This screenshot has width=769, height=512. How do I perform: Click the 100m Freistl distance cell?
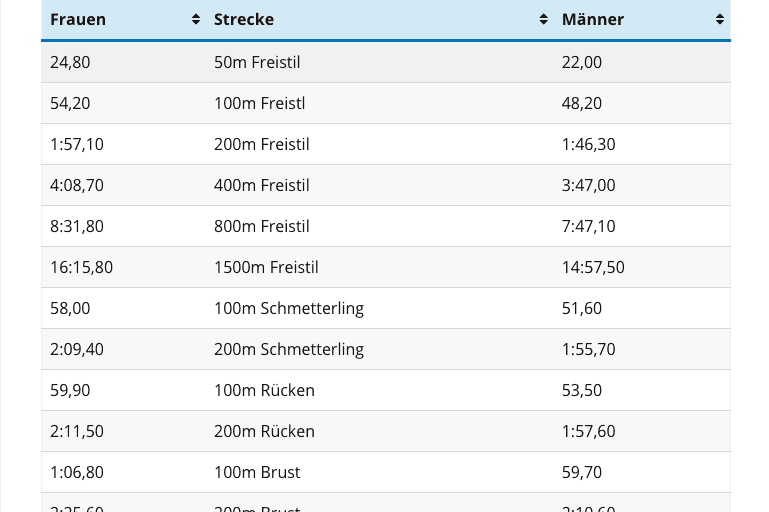[x=259, y=103]
